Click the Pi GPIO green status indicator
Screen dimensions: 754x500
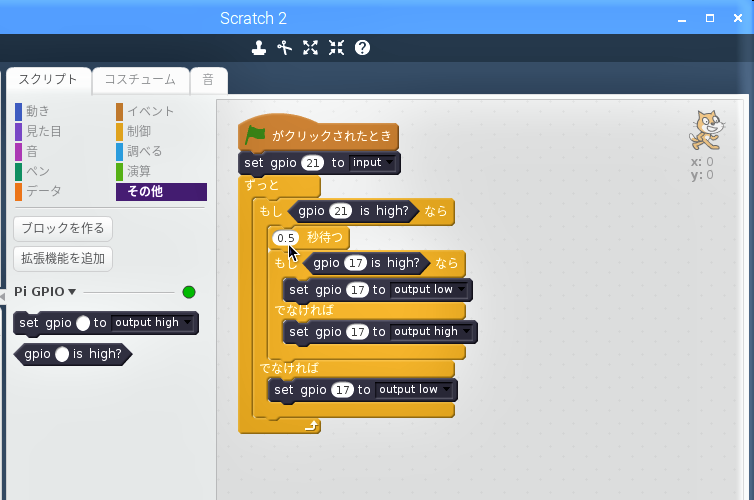pyautogui.click(x=189, y=292)
